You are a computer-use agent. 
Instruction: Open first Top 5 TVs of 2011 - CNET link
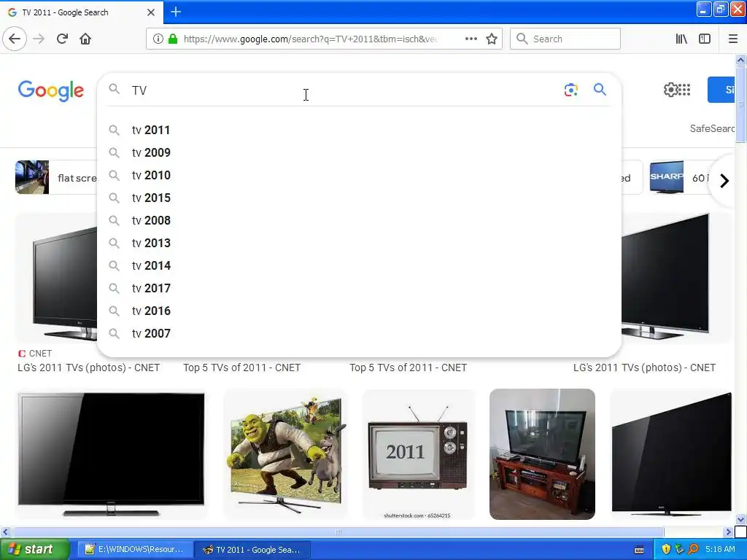coord(242,367)
